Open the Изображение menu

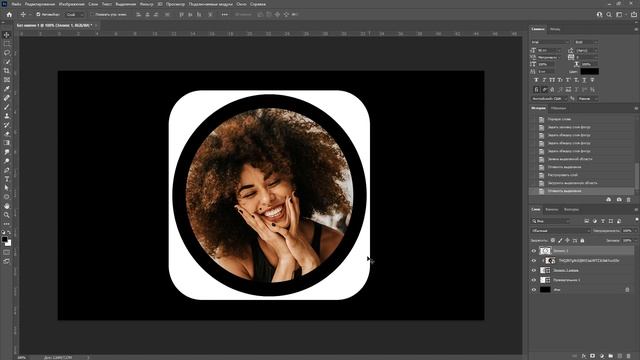point(71,4)
